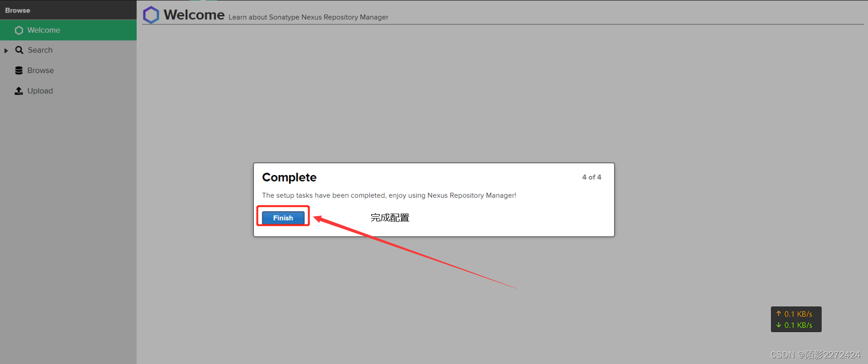Click the Finish button in Complete dialog

coord(283,218)
